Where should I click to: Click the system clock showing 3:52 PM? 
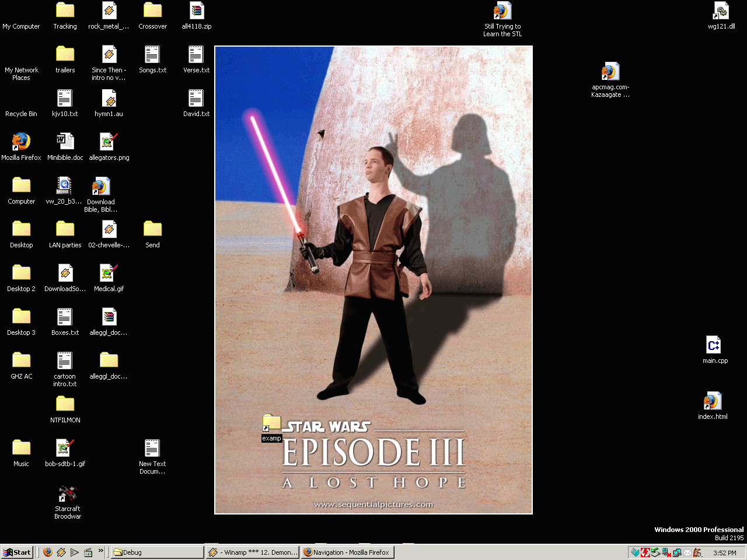coord(724,553)
